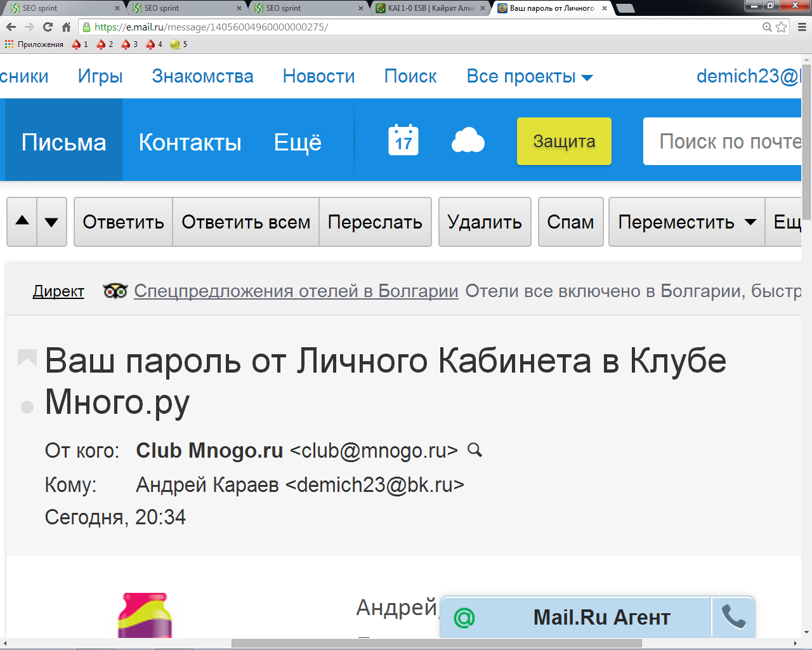Image resolution: width=812 pixels, height=650 pixels.
Task: Open Спецпредложения отелей в Болгарии link
Action: point(296,291)
